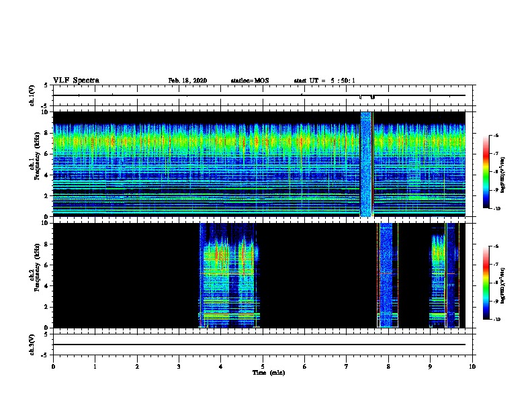Click the flat ch.3(V) voltage trace line
Screen dimensions: 532x411
[x=259, y=345]
